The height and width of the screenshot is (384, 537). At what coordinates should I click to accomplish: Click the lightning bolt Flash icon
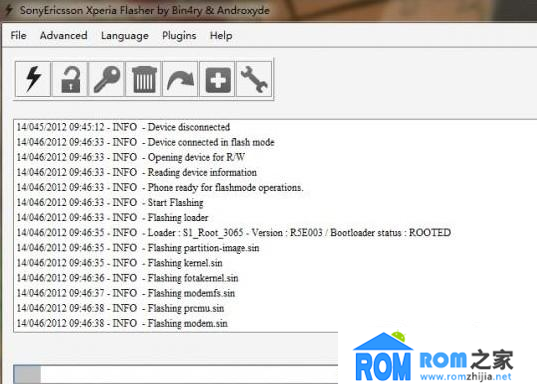coord(33,79)
